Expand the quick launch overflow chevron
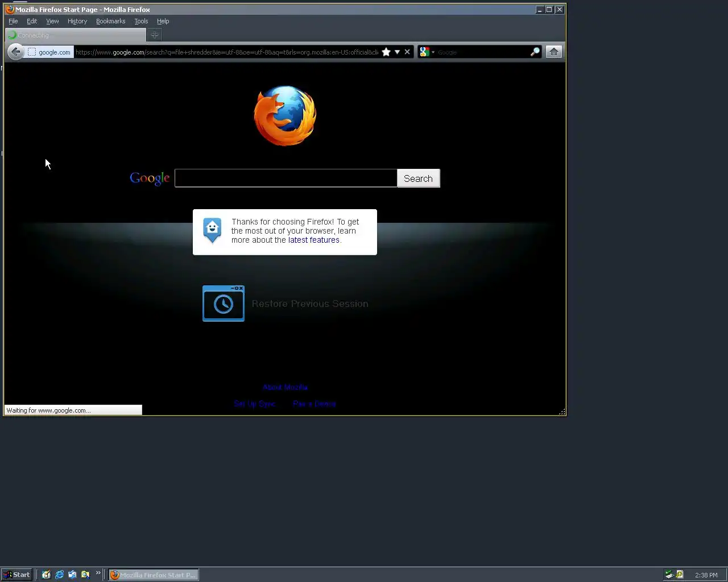 coord(98,572)
